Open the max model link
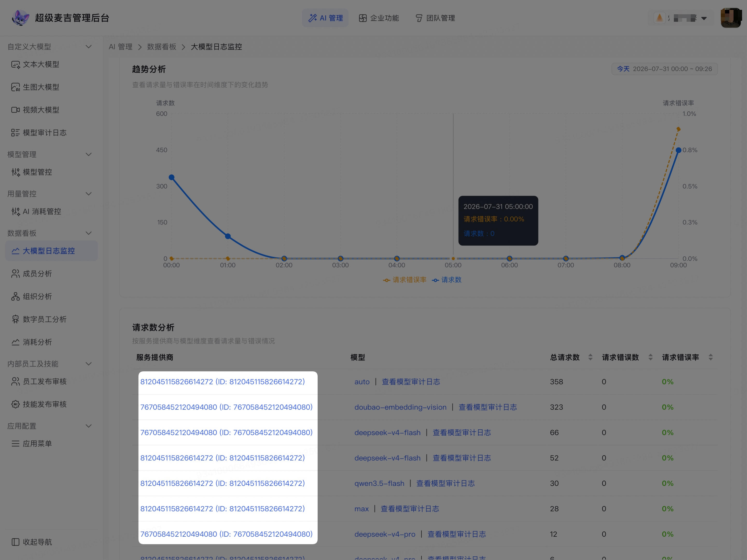 point(361,509)
